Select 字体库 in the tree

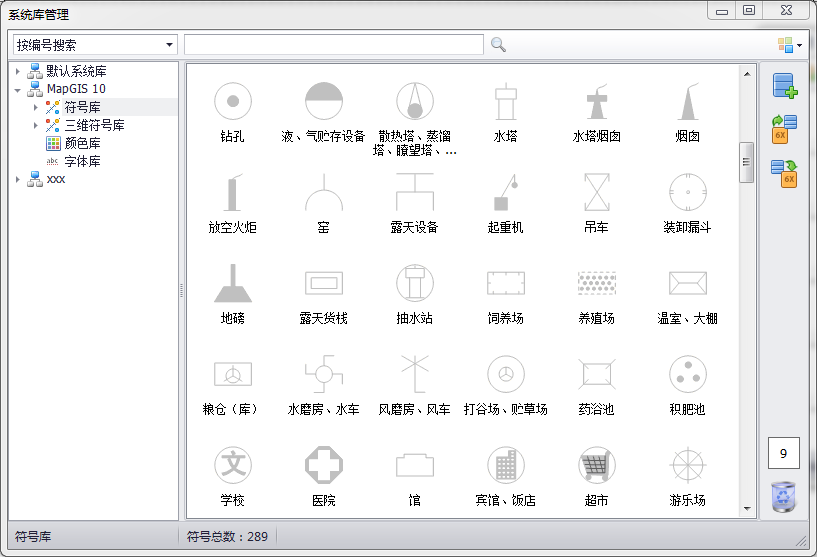coord(82,161)
